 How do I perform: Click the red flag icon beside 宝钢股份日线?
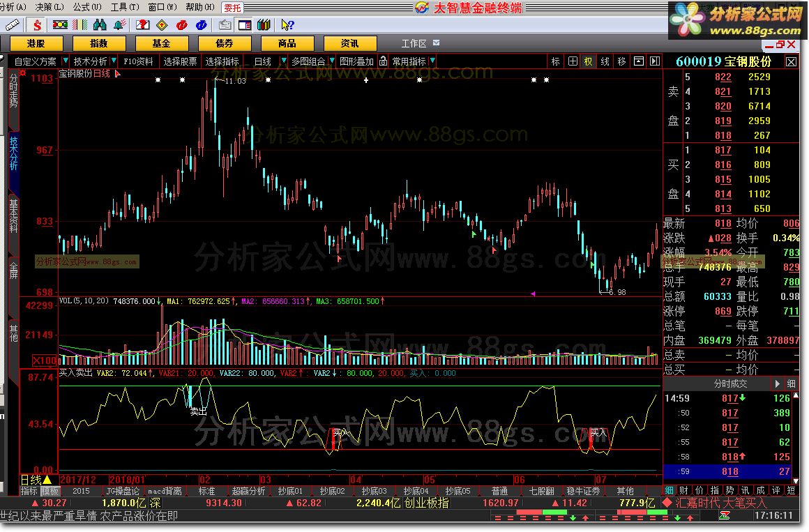coord(118,75)
